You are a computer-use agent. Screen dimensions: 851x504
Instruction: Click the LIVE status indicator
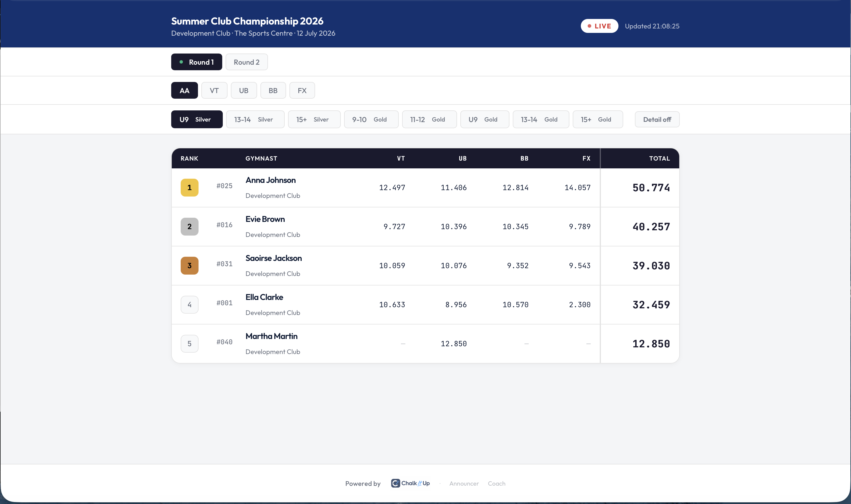pyautogui.click(x=599, y=26)
